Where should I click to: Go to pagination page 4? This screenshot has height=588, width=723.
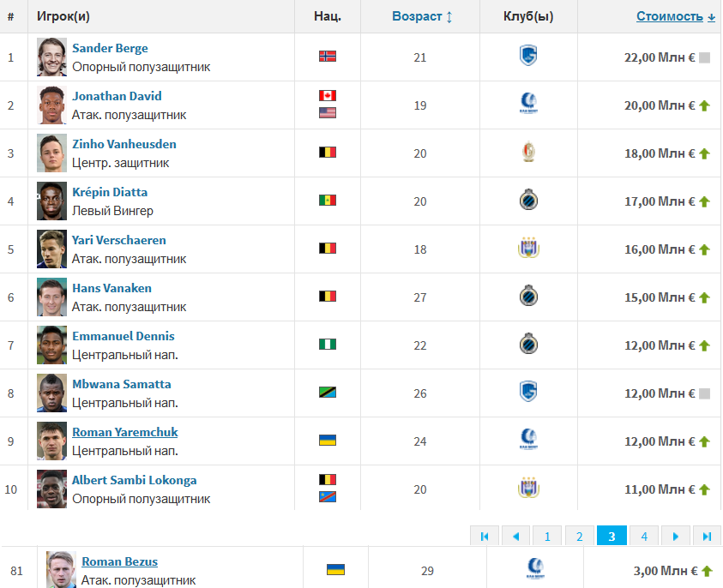(643, 537)
